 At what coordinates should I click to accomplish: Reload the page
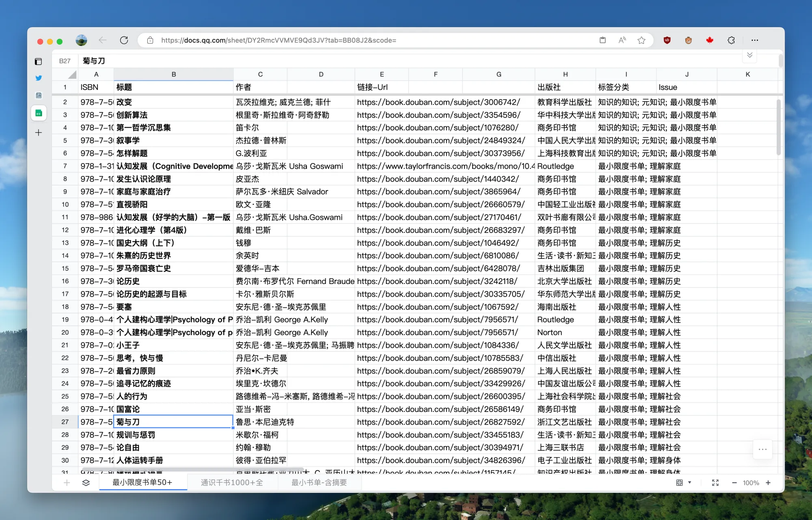click(x=124, y=40)
